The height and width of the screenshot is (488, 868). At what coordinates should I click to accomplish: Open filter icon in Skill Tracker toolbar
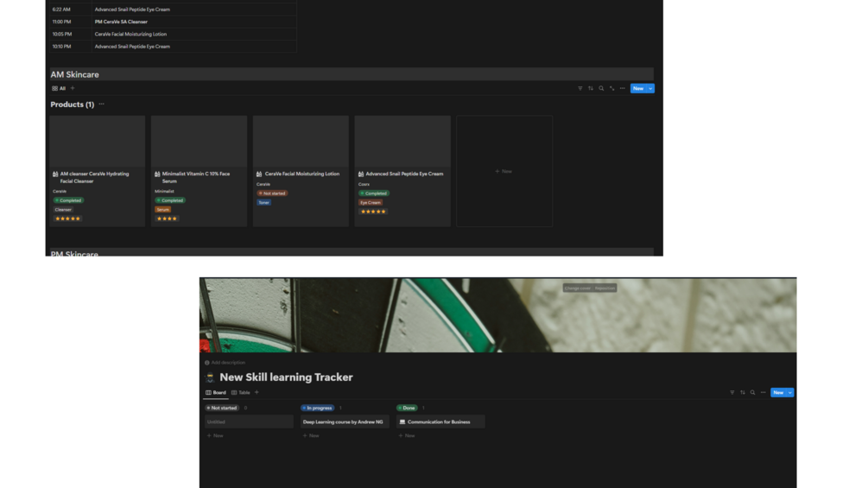point(732,392)
